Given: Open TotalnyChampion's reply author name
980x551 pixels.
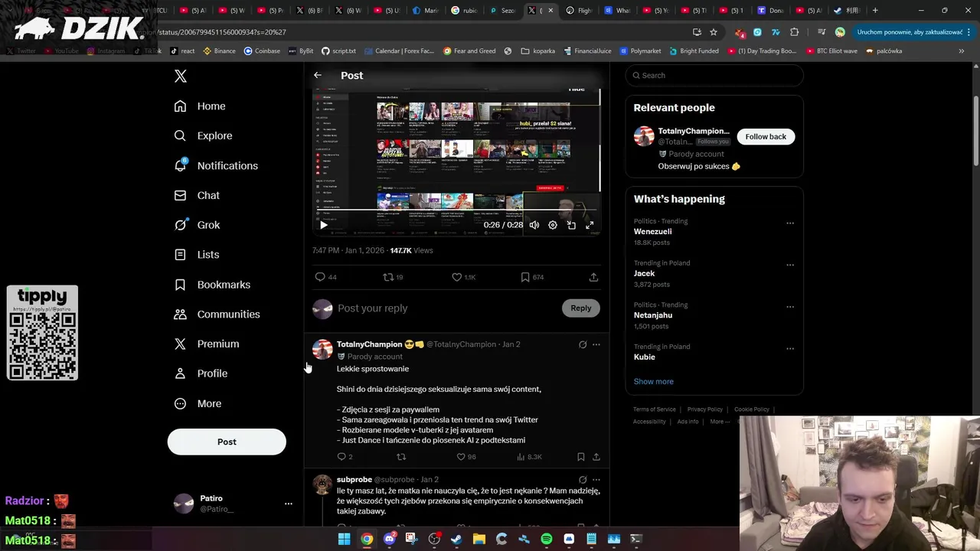Looking at the screenshot, I should coord(370,344).
